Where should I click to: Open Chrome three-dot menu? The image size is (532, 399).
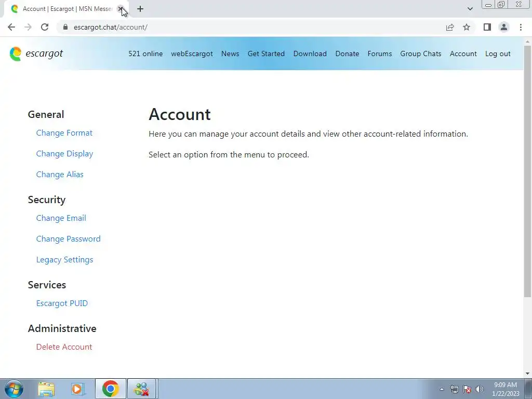point(521,27)
